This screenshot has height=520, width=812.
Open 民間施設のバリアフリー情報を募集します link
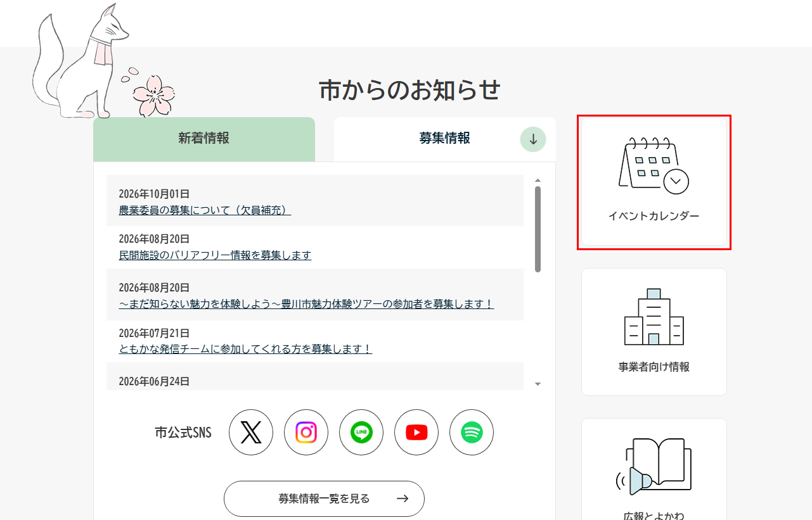(215, 255)
